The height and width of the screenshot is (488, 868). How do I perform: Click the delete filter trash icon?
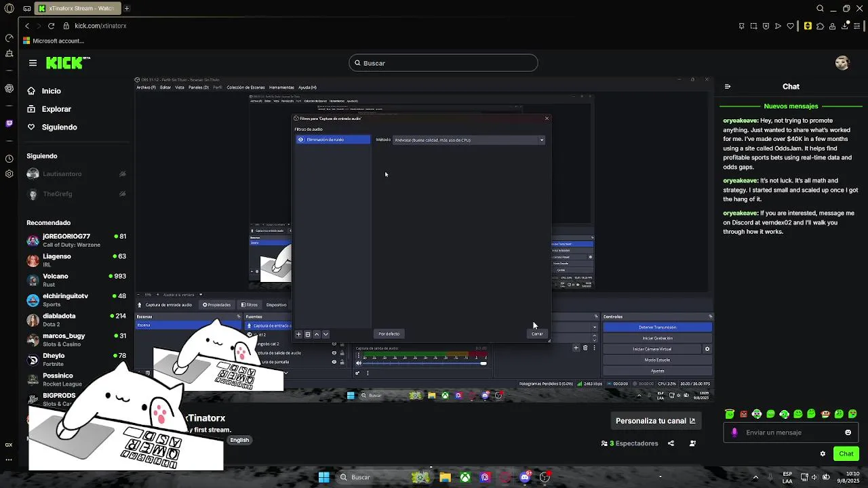(x=307, y=334)
